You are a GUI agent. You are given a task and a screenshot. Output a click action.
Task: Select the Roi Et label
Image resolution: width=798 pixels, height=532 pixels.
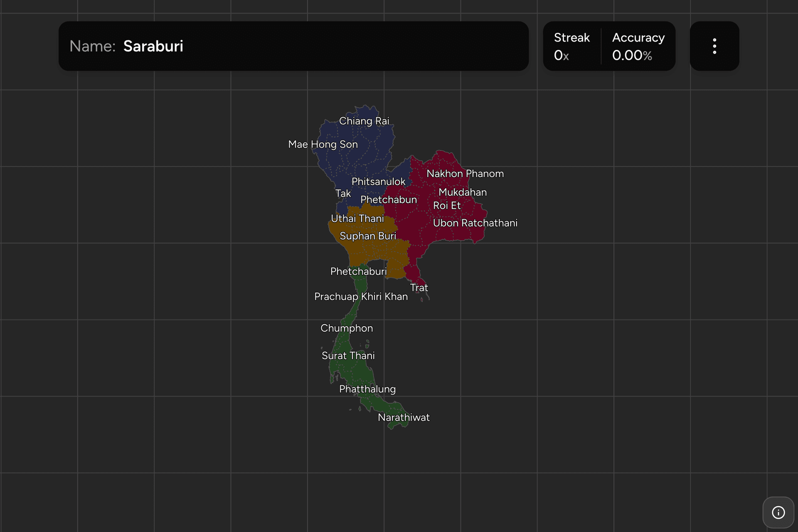(447, 206)
